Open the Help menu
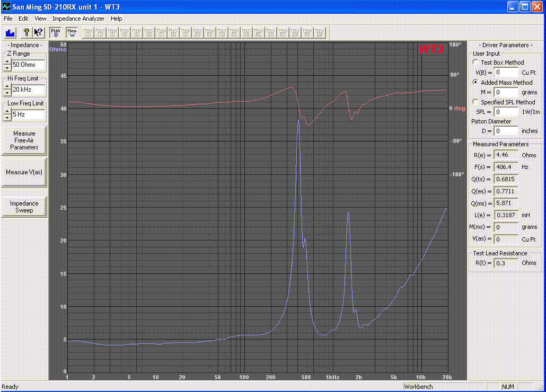Image resolution: width=546 pixels, height=392 pixels. tap(116, 19)
